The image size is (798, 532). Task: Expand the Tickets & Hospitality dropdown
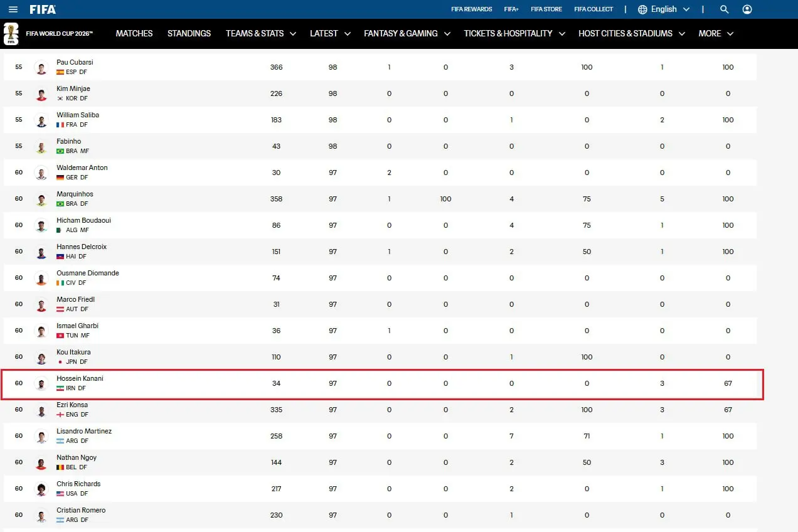coord(514,33)
